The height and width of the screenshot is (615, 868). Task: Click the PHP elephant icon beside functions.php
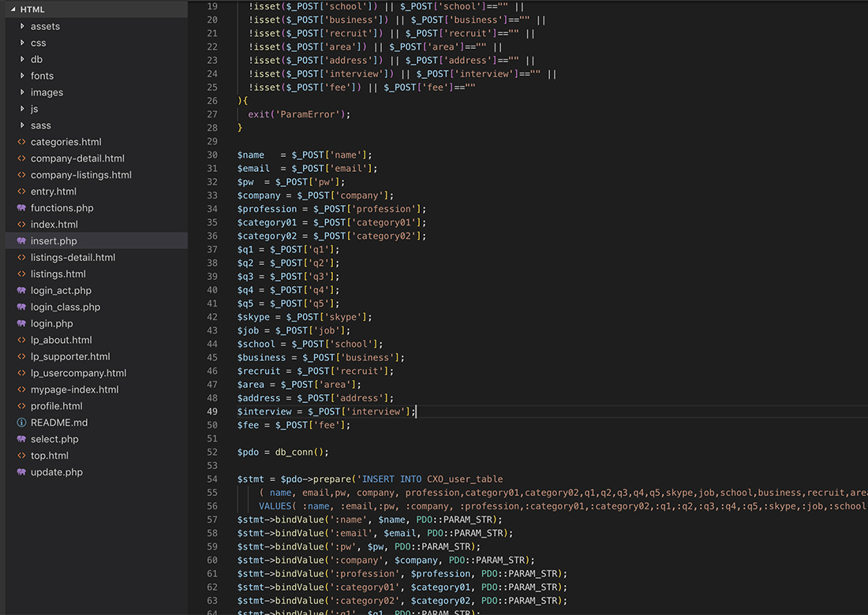point(21,208)
